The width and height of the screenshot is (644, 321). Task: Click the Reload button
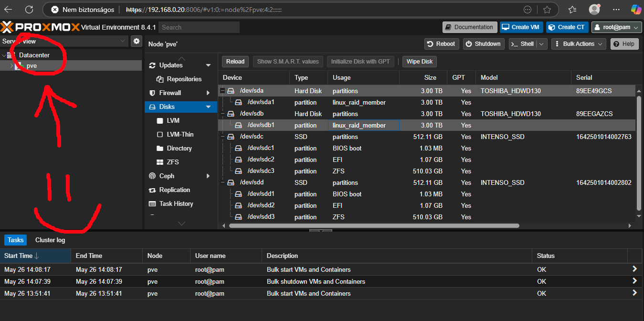[x=235, y=62]
